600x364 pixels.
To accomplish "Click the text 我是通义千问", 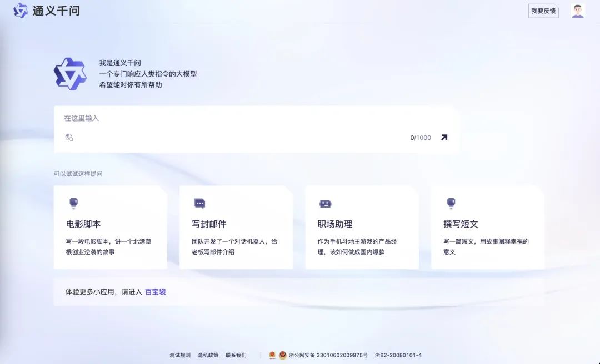I will pyautogui.click(x=120, y=63).
